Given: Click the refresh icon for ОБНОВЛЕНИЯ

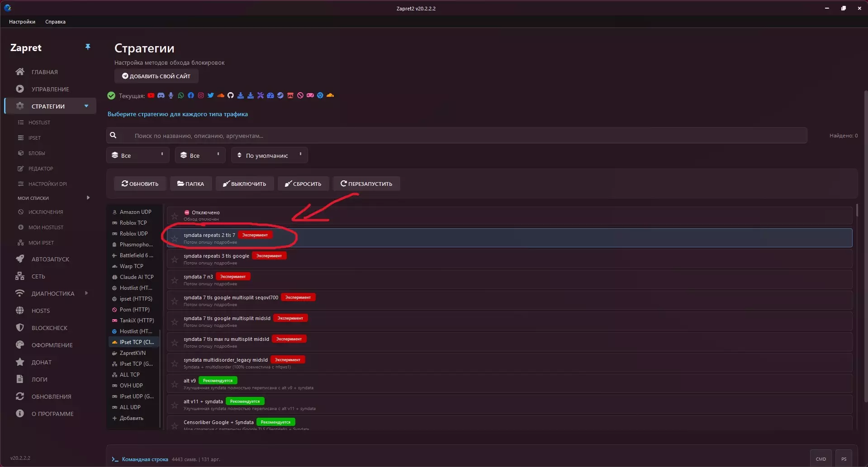Looking at the screenshot, I should (20, 396).
